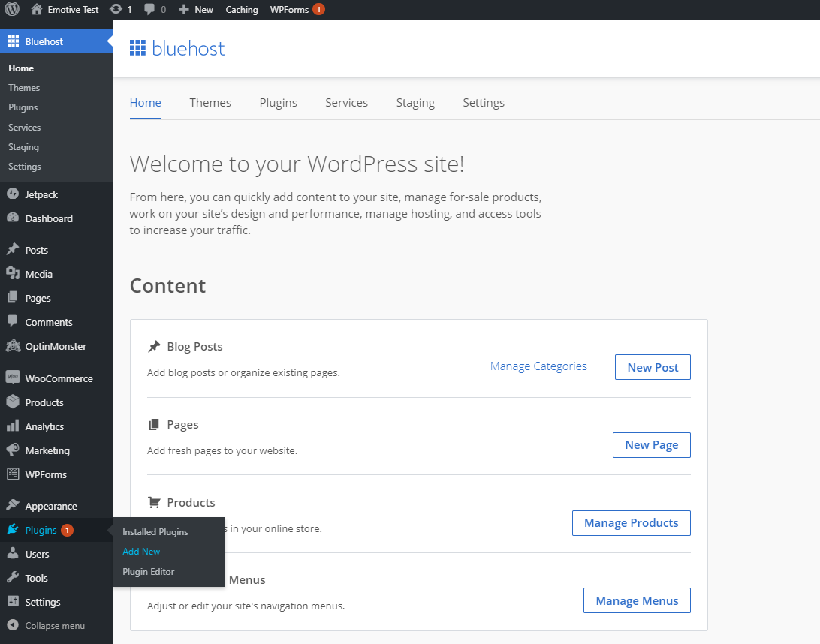Open the Posts pushpin icon
Viewport: 820px width, 644px height.
click(x=12, y=249)
